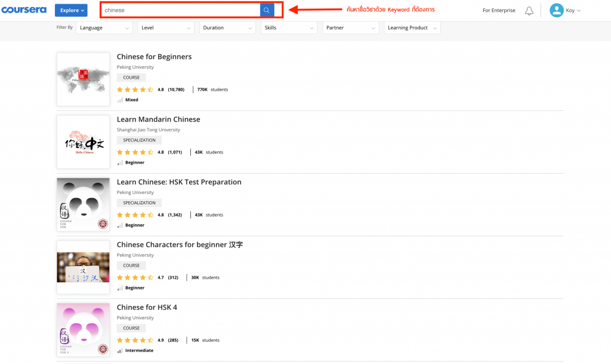Image resolution: width=611 pixels, height=364 pixels.
Task: Focus the search field containing chinese
Action: click(181, 10)
